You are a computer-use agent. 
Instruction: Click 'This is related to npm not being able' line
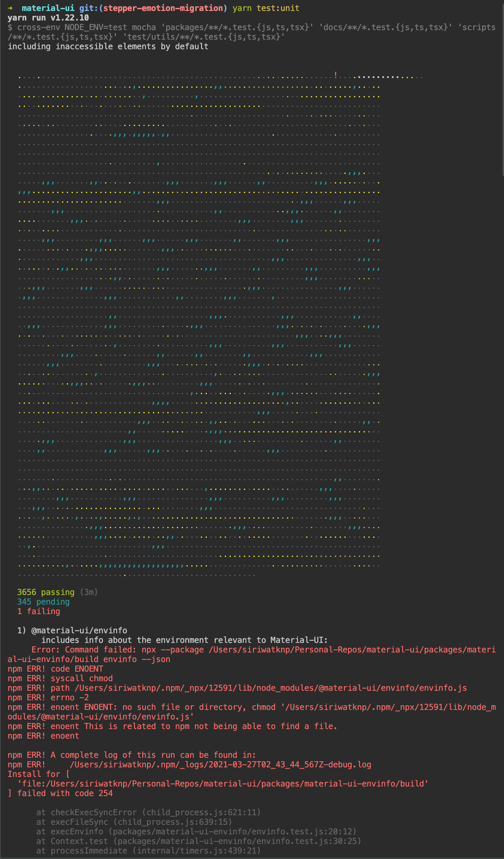[x=172, y=726]
